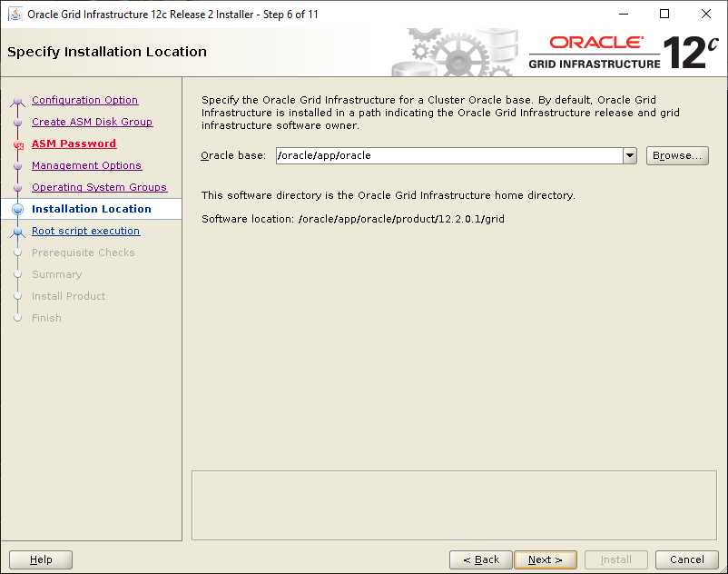Minimize the installer window
The height and width of the screenshot is (574, 728).
(624, 14)
